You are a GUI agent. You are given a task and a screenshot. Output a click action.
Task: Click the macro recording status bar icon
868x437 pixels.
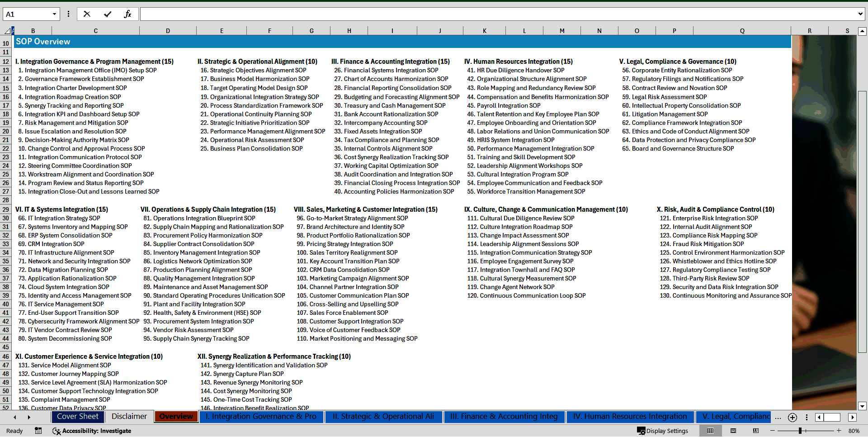[38, 431]
